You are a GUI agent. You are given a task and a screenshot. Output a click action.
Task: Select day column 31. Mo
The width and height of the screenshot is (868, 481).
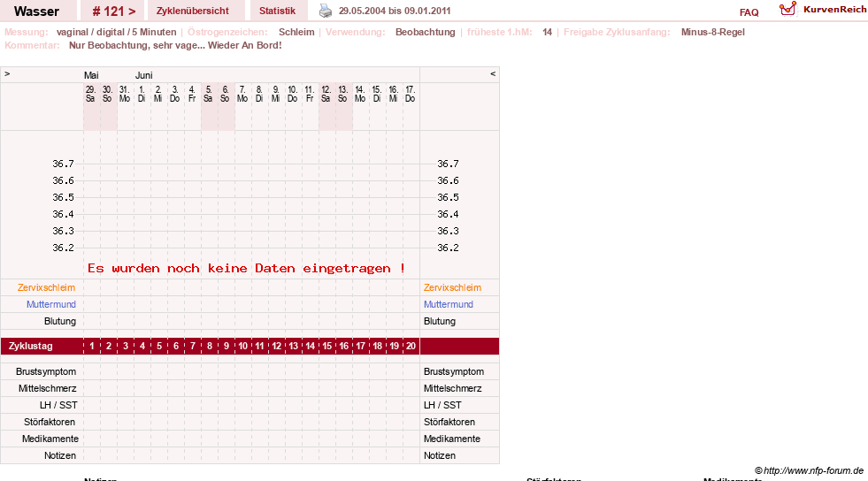(x=125, y=94)
